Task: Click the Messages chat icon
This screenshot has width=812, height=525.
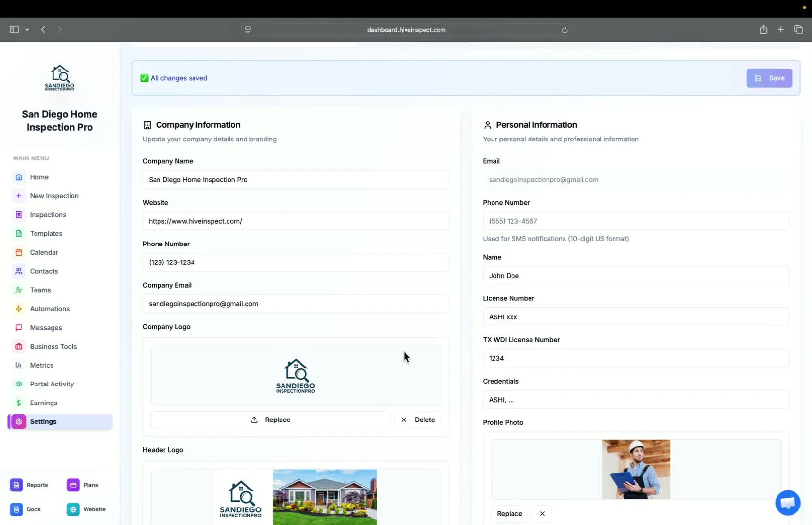Action: (x=19, y=328)
